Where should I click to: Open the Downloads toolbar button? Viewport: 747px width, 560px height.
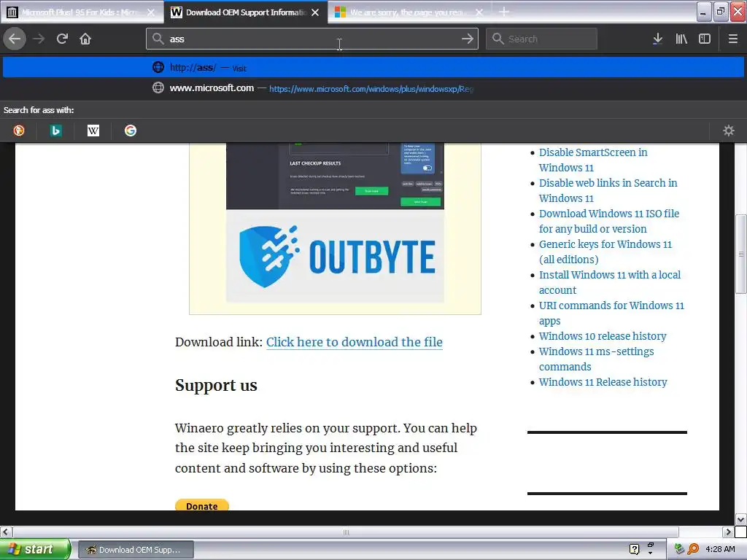click(x=657, y=39)
